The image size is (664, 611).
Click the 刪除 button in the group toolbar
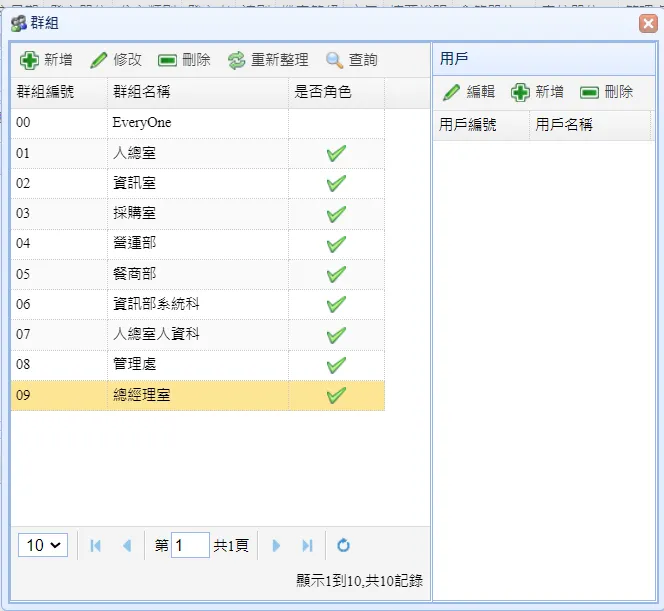[184, 60]
